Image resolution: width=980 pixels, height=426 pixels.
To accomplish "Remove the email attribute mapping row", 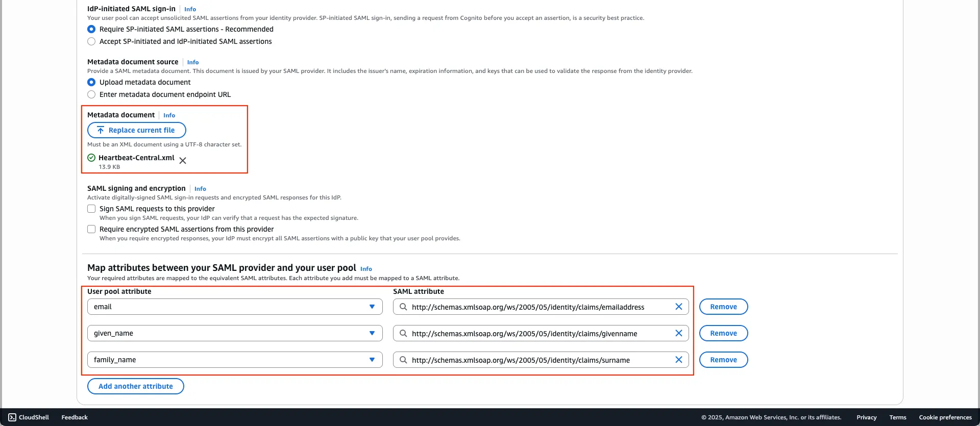I will [723, 307].
